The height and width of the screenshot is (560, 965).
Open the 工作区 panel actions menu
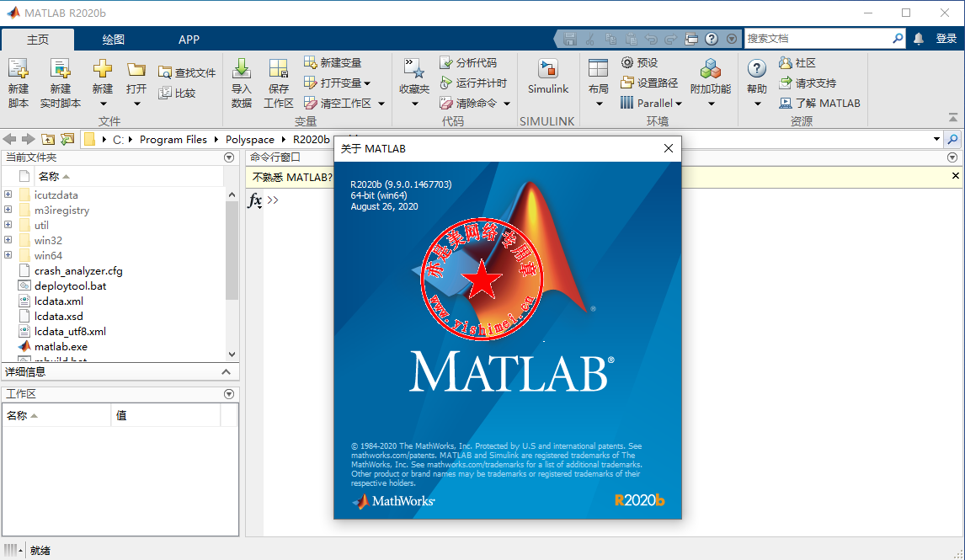click(x=229, y=394)
